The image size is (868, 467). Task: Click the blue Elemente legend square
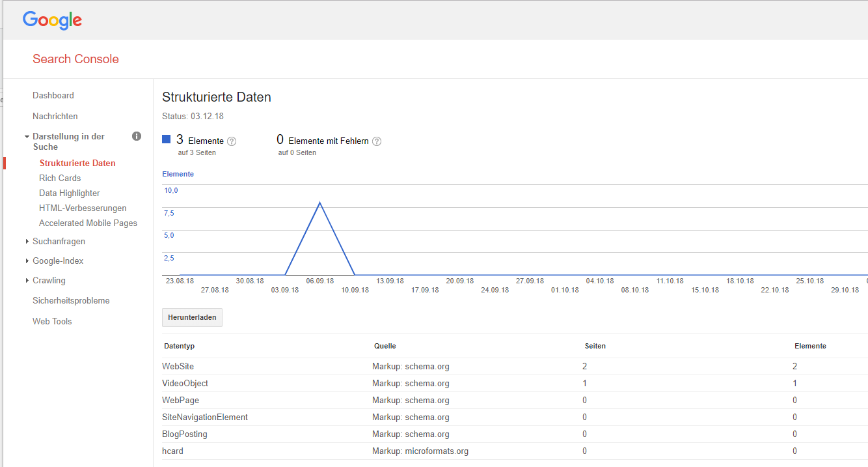point(167,139)
